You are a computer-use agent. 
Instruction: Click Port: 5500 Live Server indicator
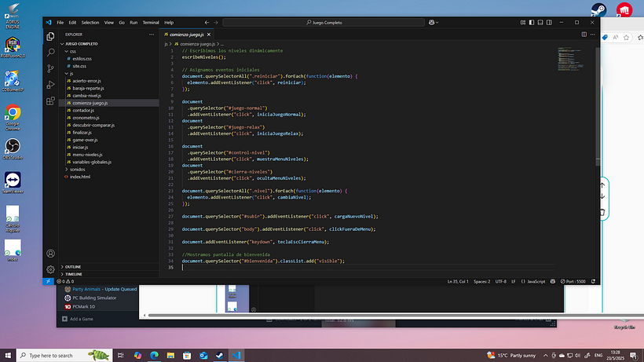(x=573, y=282)
